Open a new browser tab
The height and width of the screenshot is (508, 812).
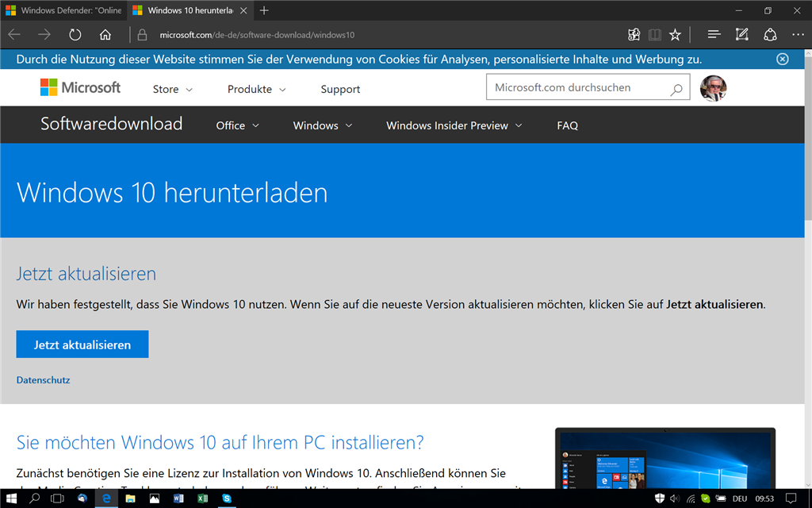coord(264,10)
